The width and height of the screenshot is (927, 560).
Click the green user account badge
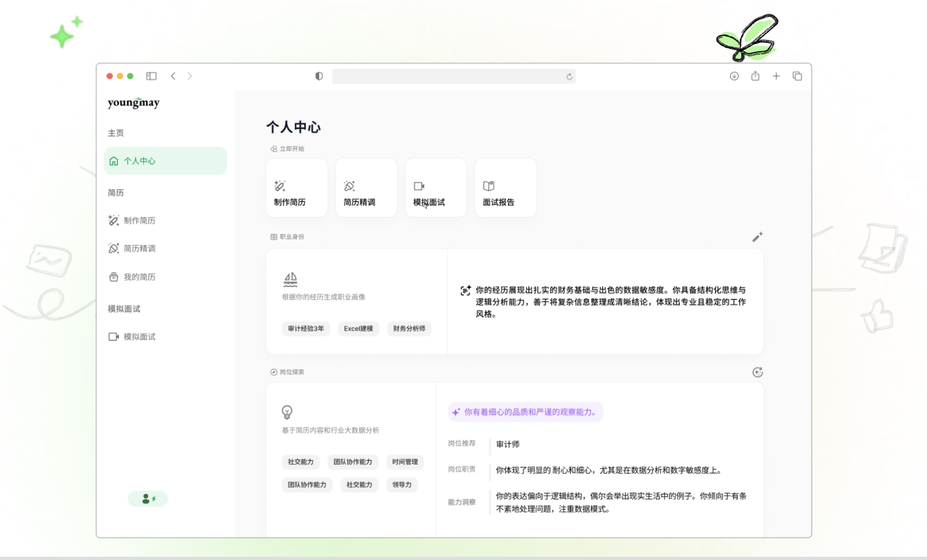pyautogui.click(x=148, y=499)
